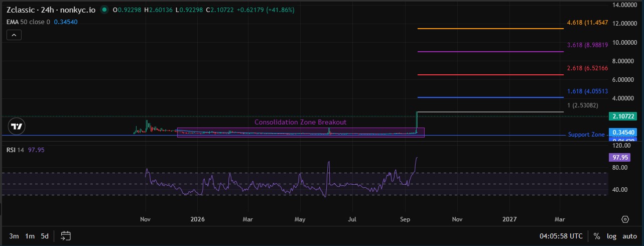
Task: Select the 5d time range
Action: tap(45, 236)
